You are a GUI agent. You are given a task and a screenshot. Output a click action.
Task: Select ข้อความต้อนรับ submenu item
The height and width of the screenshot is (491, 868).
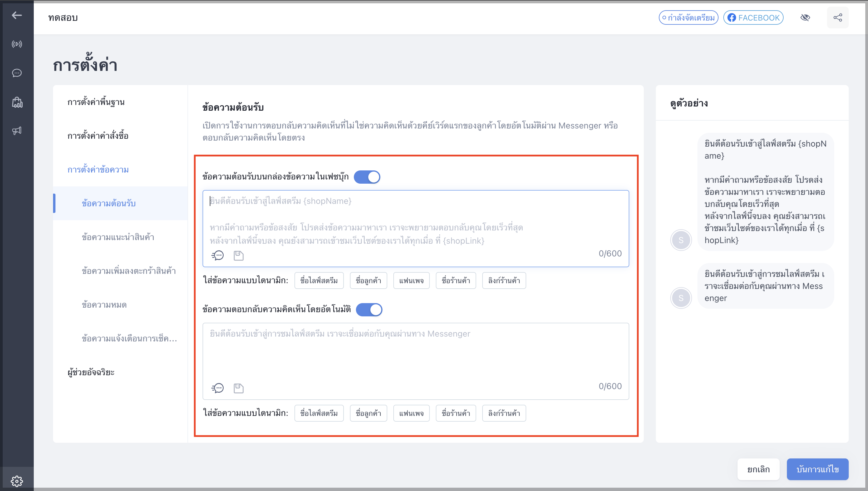click(120, 203)
